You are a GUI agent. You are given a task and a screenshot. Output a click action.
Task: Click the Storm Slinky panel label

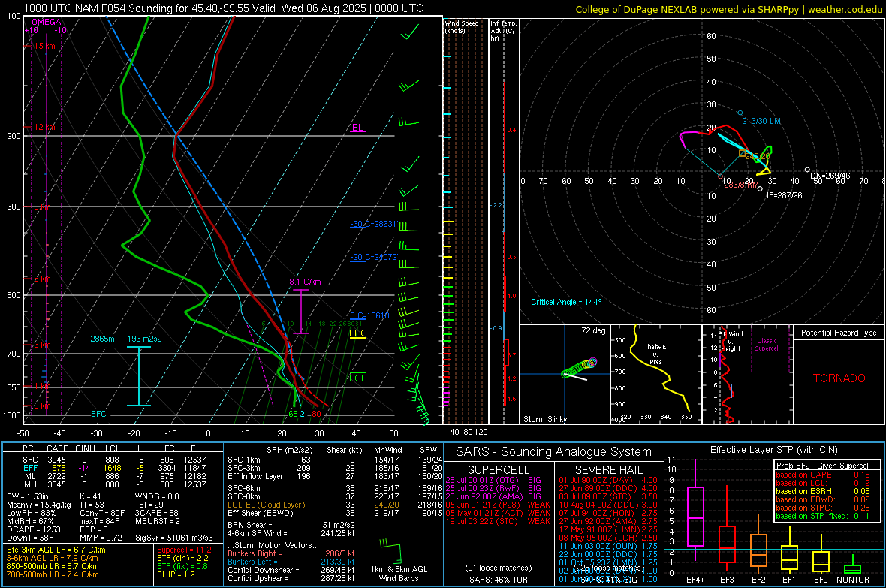(x=544, y=419)
